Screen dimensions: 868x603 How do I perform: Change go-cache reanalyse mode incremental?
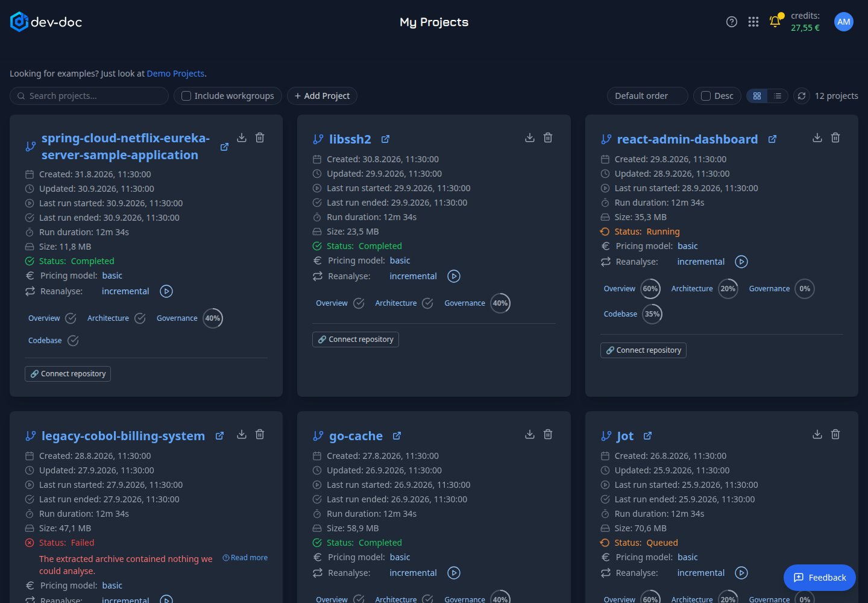pyautogui.click(x=413, y=573)
